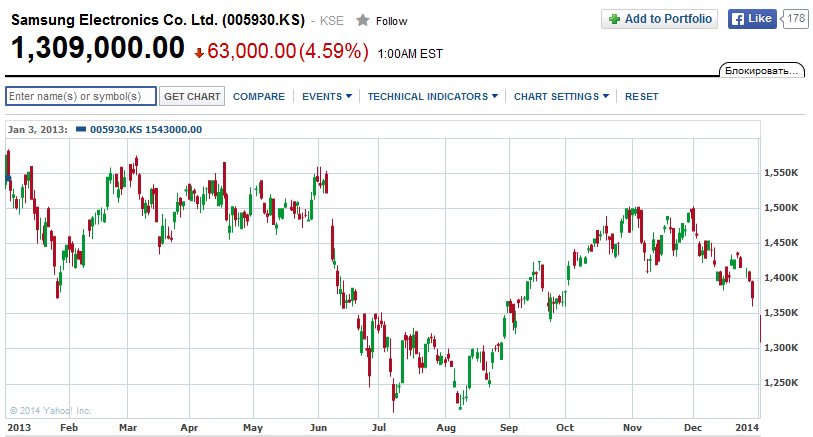Open the Chart Settings dropdown
813x437 pixels.
562,96
